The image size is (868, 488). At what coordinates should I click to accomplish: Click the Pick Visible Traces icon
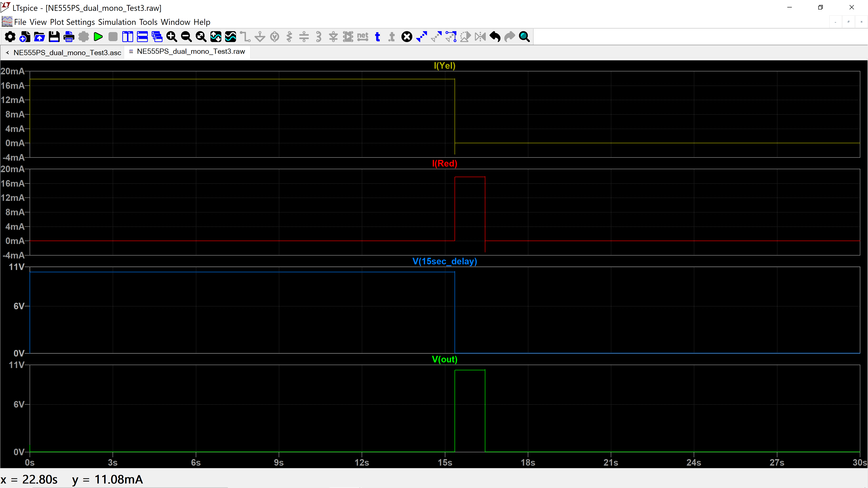click(231, 37)
